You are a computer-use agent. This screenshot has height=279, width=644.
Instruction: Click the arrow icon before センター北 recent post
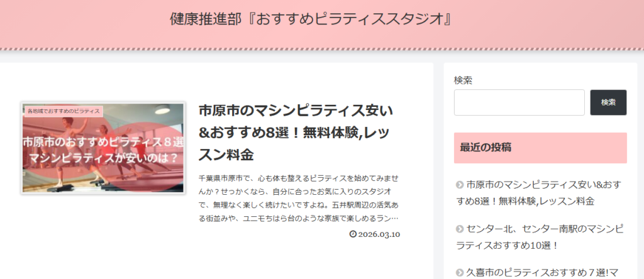(x=460, y=229)
